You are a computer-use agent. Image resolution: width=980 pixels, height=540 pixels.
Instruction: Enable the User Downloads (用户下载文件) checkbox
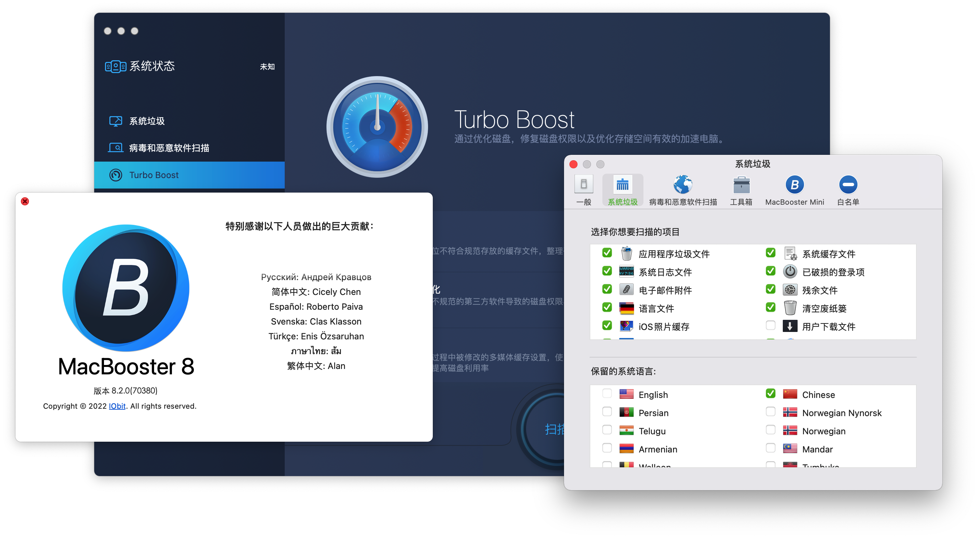(770, 325)
